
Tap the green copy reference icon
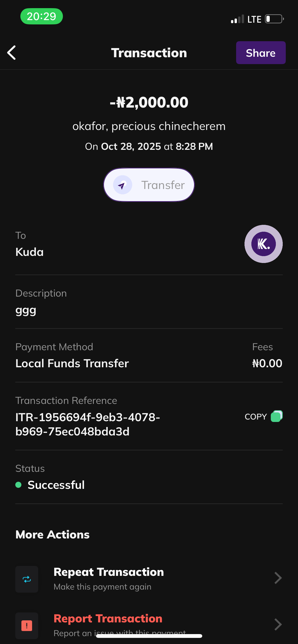point(276,416)
